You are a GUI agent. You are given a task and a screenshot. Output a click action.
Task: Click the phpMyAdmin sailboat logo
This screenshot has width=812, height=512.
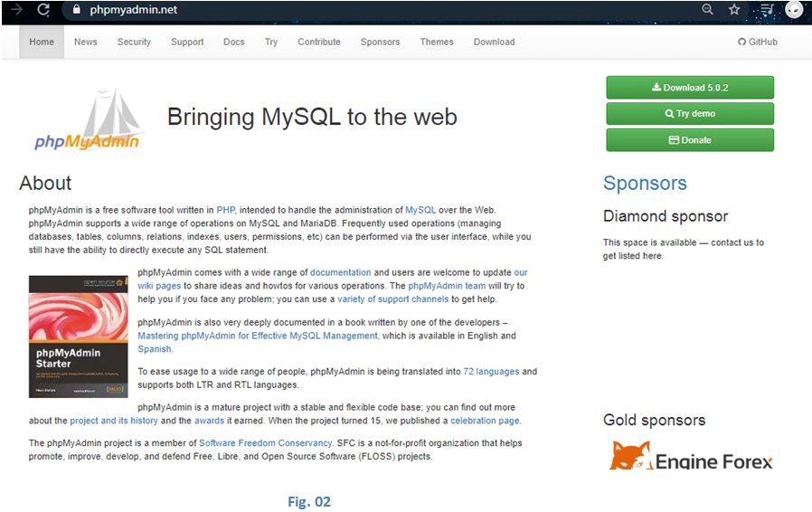pyautogui.click(x=88, y=119)
